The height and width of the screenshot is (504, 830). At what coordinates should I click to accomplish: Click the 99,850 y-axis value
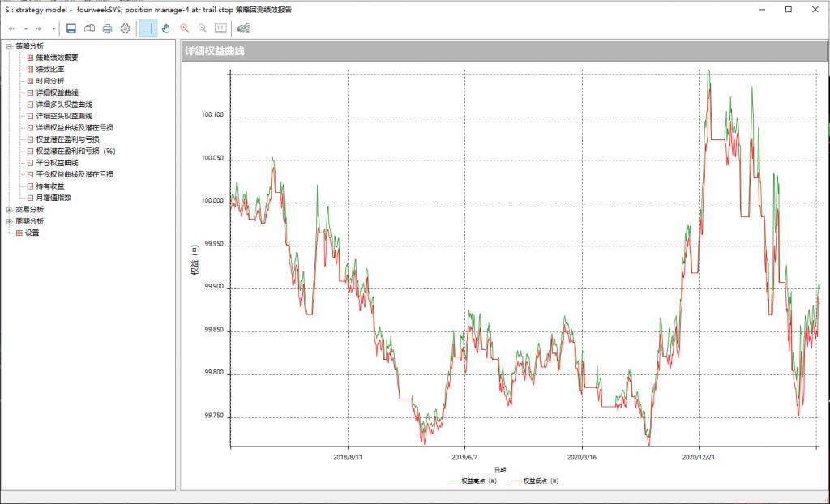click(x=216, y=330)
